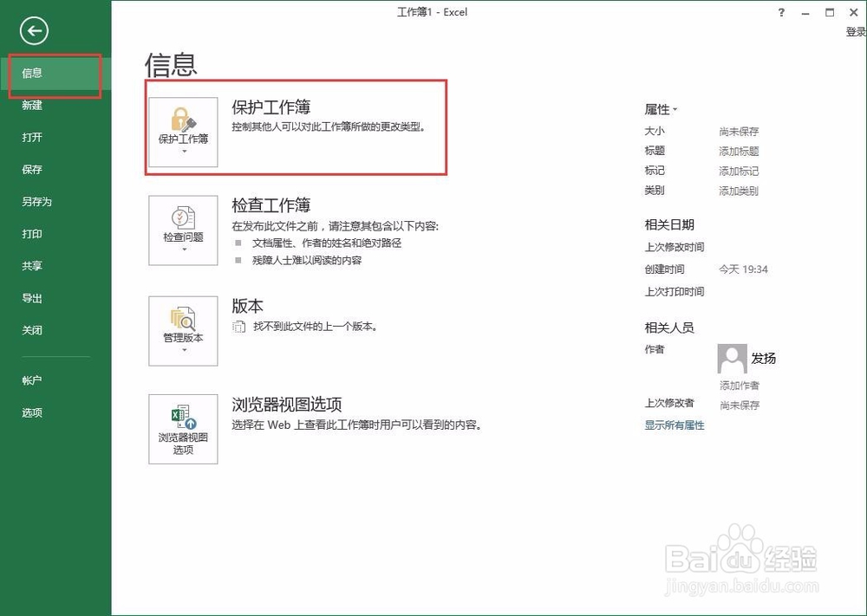
Task: Click the 浏览器视图选项 heading text
Action: click(286, 405)
